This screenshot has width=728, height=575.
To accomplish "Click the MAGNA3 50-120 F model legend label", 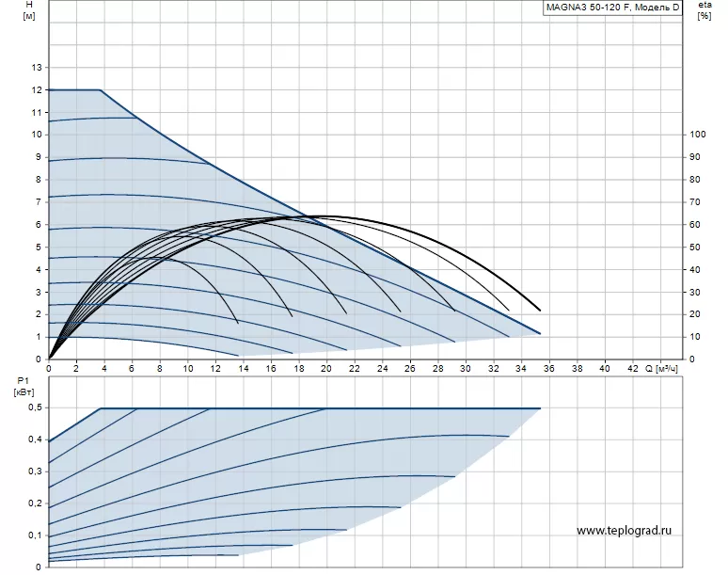I will 612,8.
